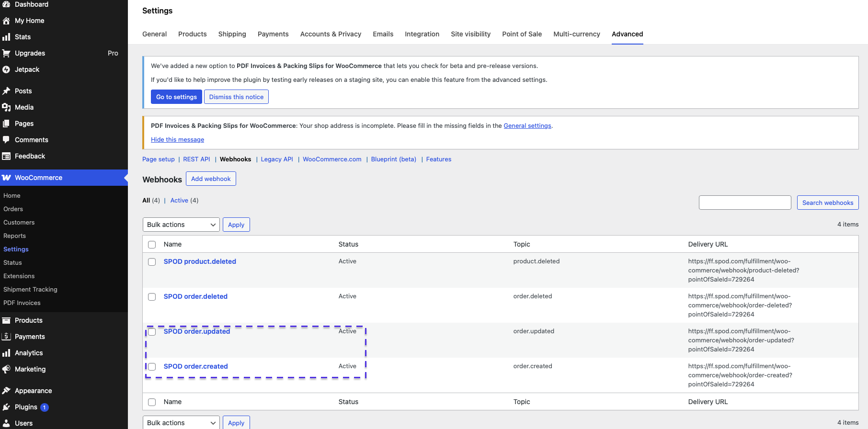Open PDF Invoices submenu item
868x429 pixels.
pos(22,303)
